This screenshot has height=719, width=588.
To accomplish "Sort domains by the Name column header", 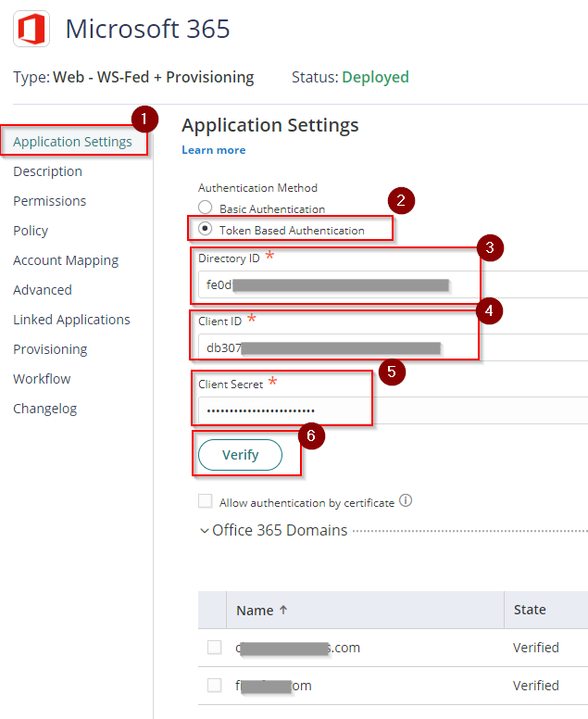I will [x=255, y=611].
